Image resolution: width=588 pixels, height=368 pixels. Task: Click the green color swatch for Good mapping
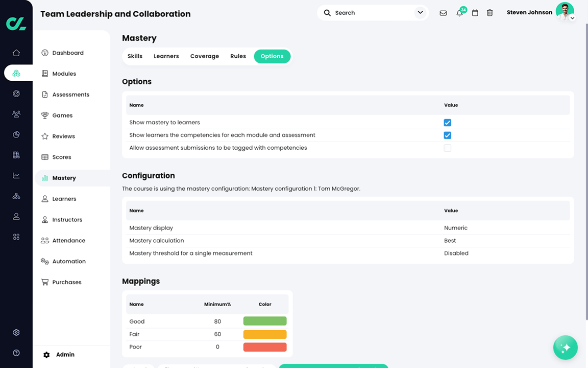265,320
